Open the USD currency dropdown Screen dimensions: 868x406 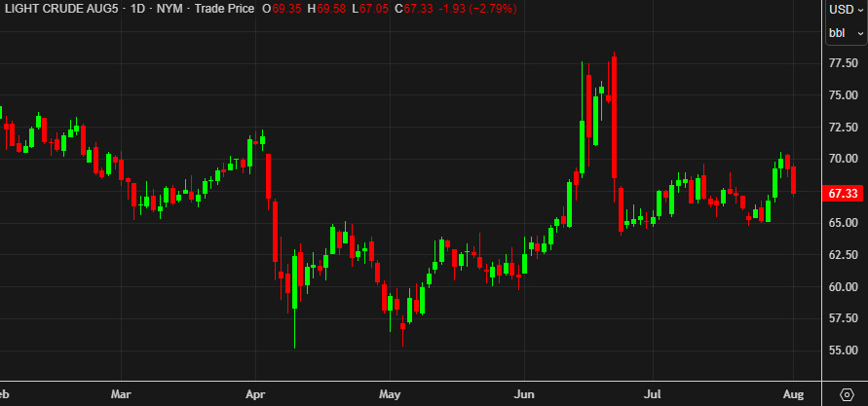tap(846, 10)
